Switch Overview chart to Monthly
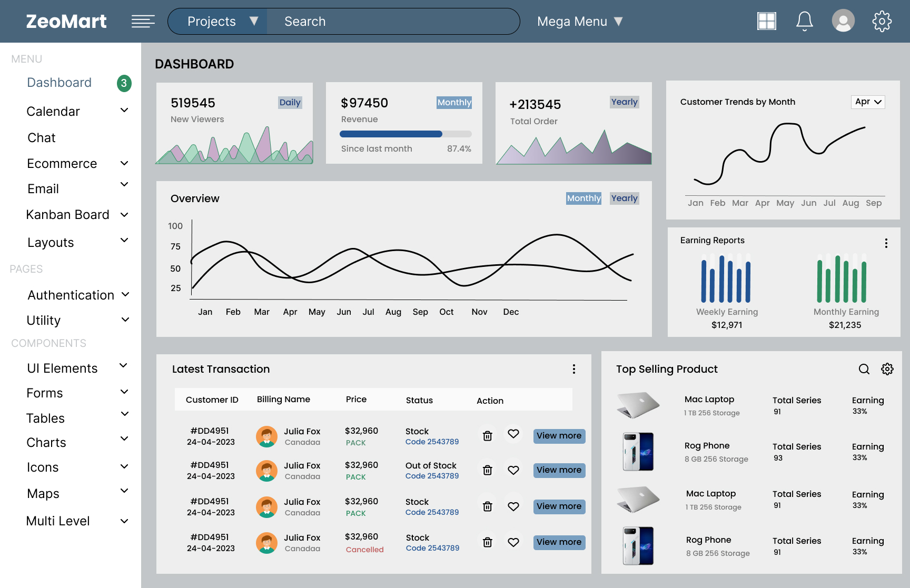The width and height of the screenshot is (910, 588). pyautogui.click(x=583, y=198)
